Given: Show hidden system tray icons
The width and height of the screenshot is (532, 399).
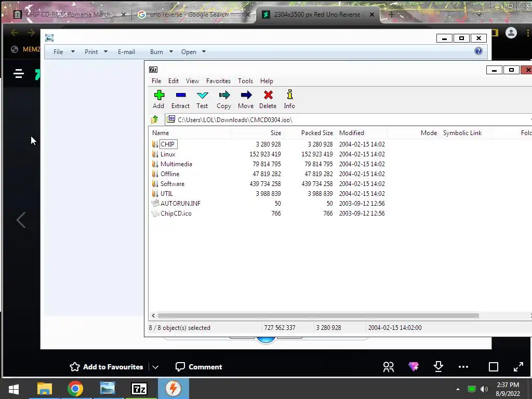Looking at the screenshot, I should pyautogui.click(x=458, y=389).
